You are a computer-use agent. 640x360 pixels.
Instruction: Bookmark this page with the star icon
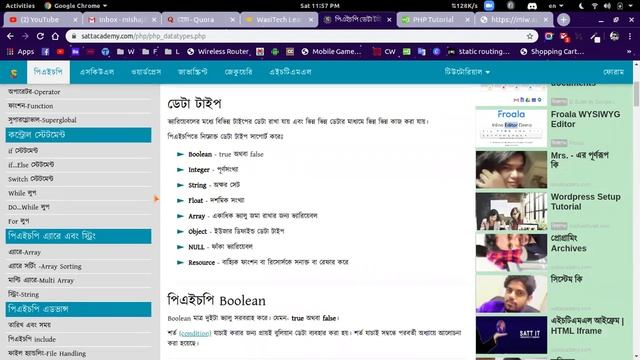pos(529,36)
